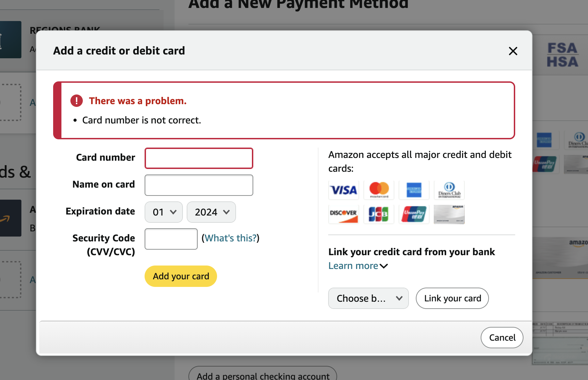Focus the Card number field
The image size is (588, 380).
point(199,158)
